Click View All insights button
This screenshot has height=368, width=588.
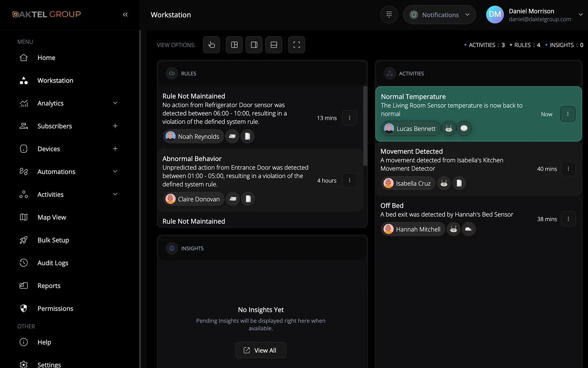[x=261, y=350]
